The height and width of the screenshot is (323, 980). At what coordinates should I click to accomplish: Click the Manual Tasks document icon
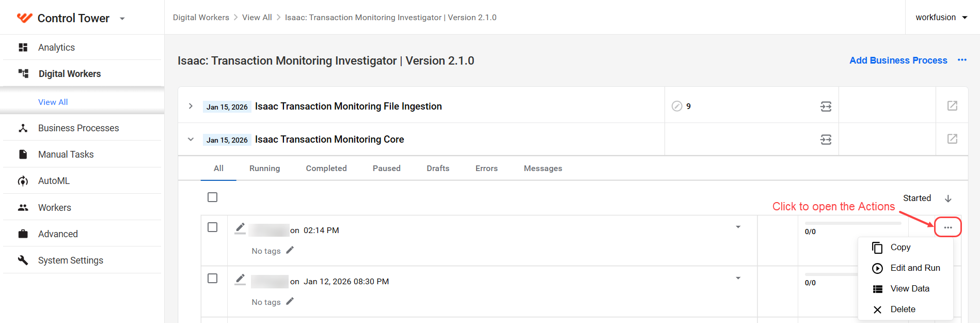pyautogui.click(x=23, y=155)
